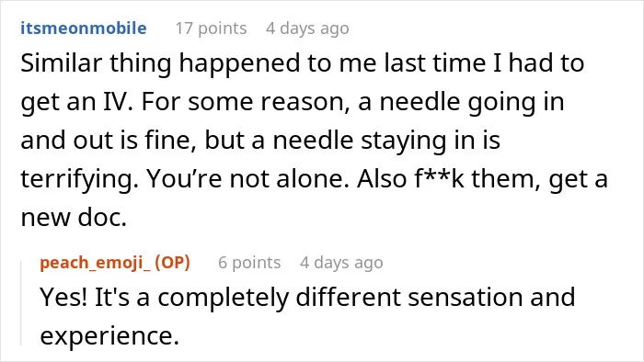644x362 pixels.
Task: Open itsmeonmobile comment's 4 days ago timestamp
Action: pos(307,28)
